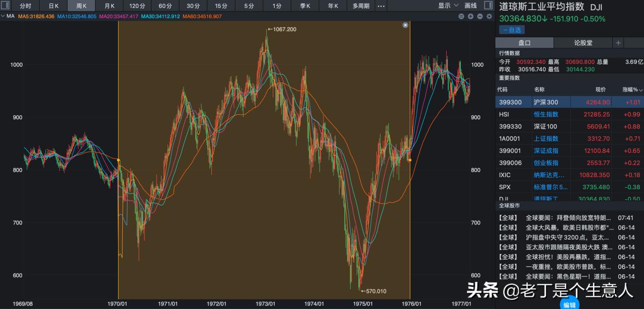The image size is (644, 309).
Task: Select the 恒生指数 index row
Action: click(570, 114)
